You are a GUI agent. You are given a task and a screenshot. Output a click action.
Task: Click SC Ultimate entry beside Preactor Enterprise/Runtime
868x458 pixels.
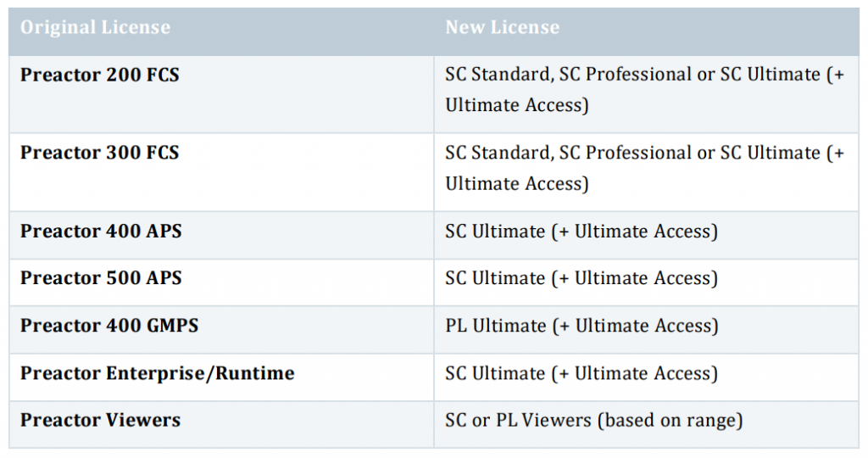581,373
